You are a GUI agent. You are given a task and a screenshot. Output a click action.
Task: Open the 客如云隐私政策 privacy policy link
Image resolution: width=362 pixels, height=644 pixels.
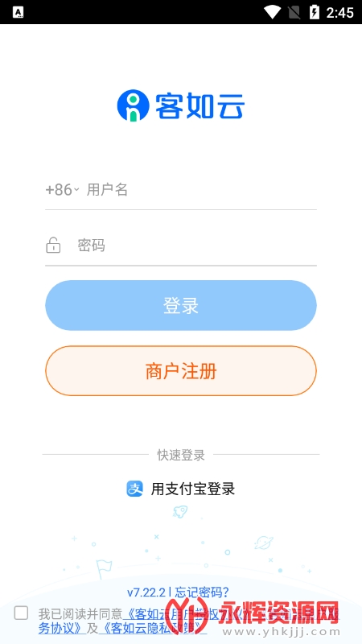coord(153,628)
